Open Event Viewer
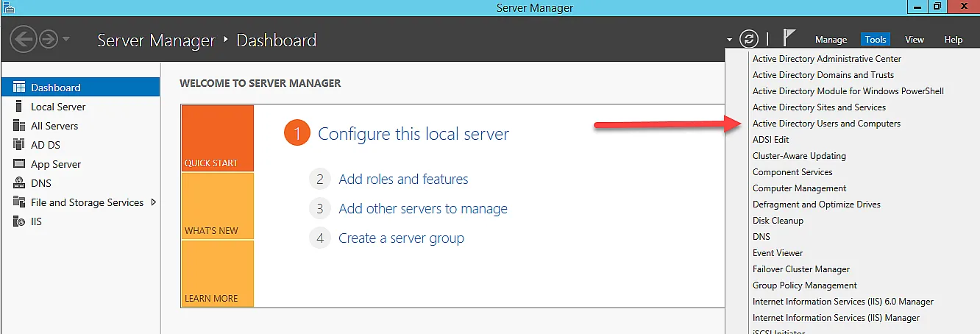980x334 pixels. pos(778,253)
